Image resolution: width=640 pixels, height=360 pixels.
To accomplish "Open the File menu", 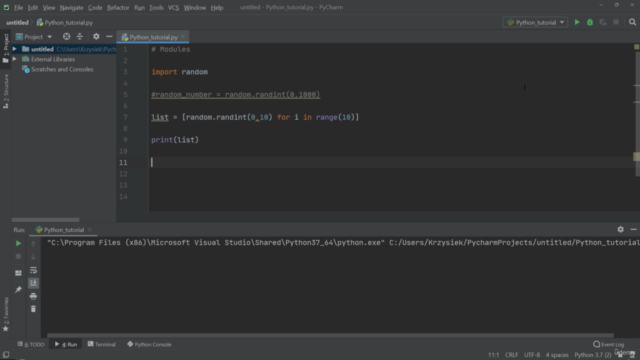I will click(18, 7).
